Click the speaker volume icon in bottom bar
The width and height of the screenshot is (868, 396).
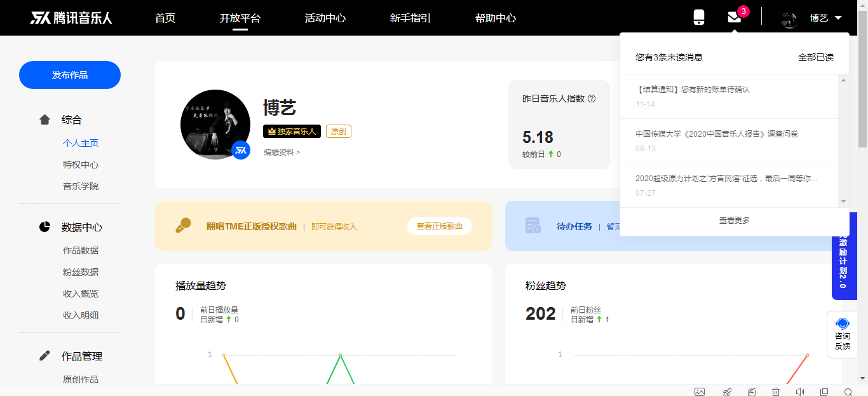point(800,392)
